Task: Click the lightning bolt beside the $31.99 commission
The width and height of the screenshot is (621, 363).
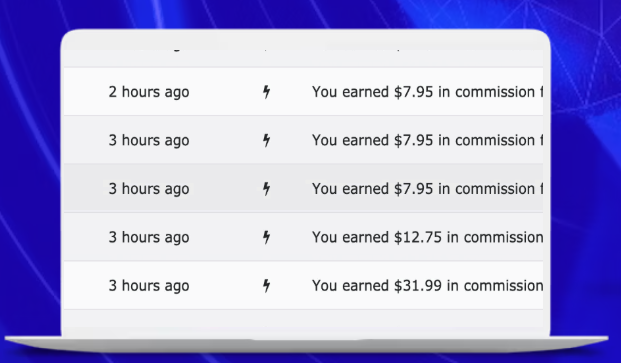Action: coord(267,285)
